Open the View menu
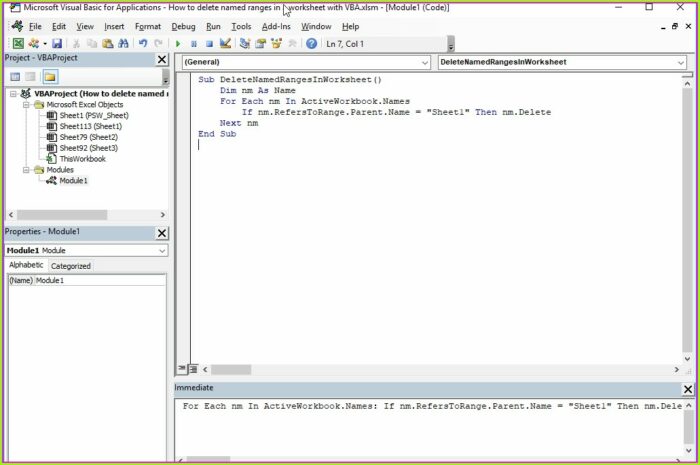This screenshot has width=700, height=465. [85, 27]
